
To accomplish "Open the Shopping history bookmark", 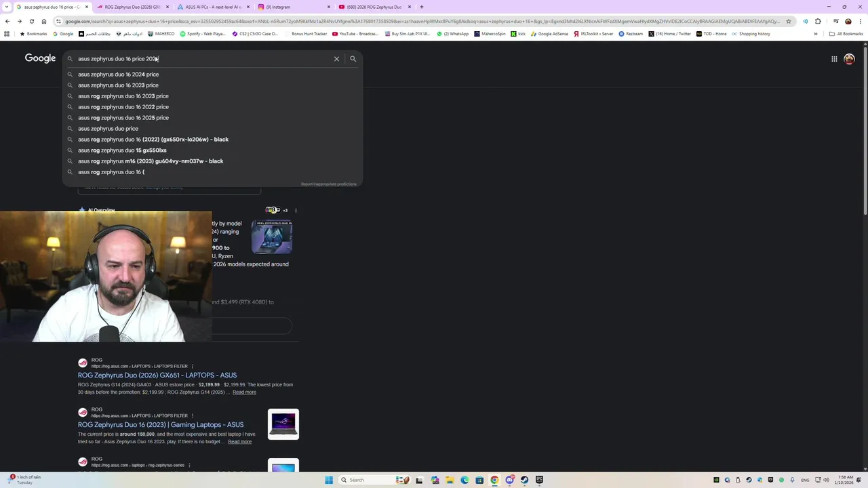I will click(751, 34).
